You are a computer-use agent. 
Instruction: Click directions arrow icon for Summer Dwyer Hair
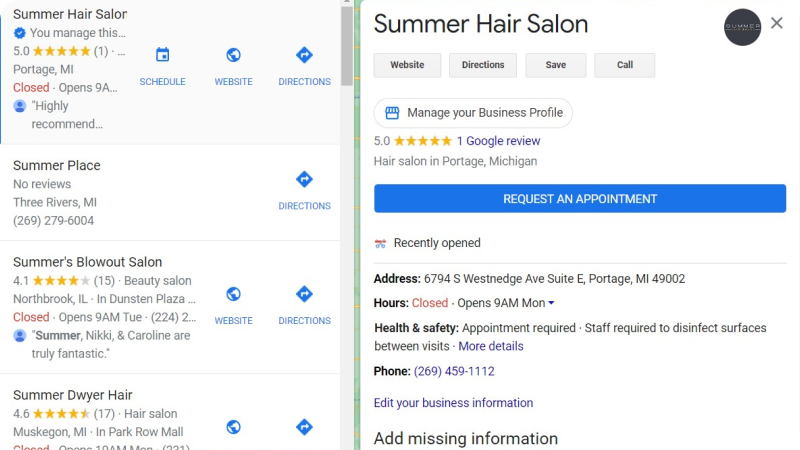(304, 427)
